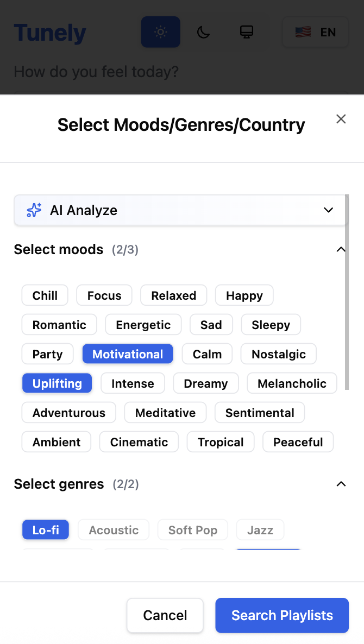The width and height of the screenshot is (364, 644).
Task: Switch to light theme sun icon
Action: pyautogui.click(x=160, y=32)
